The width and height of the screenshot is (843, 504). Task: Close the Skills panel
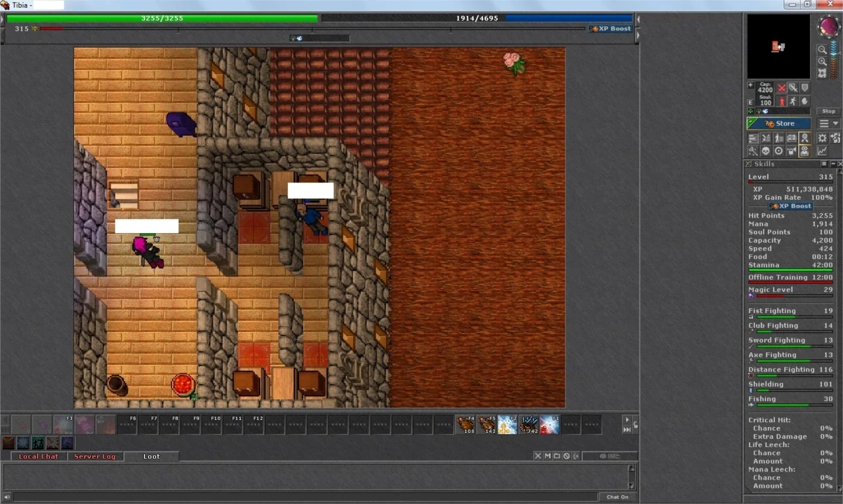click(841, 164)
